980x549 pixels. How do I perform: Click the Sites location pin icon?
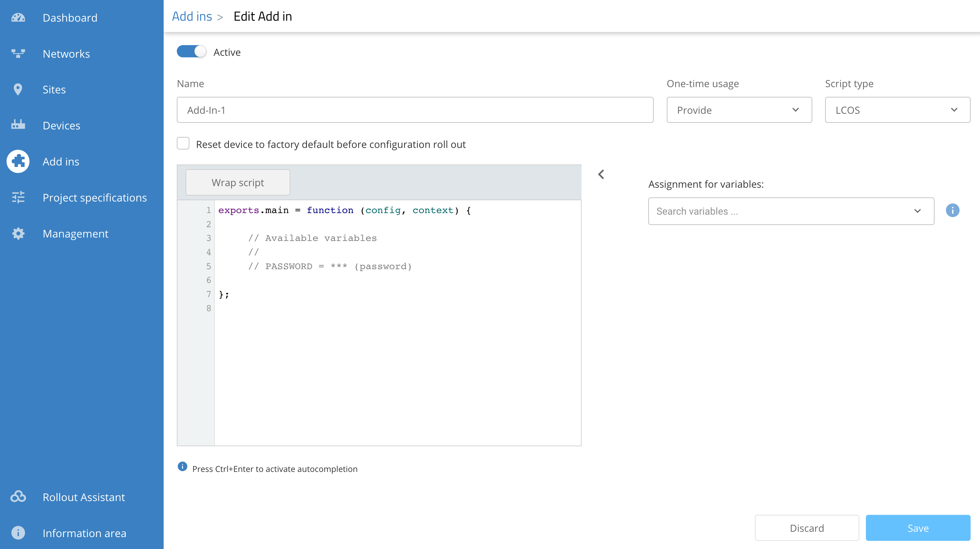(18, 90)
